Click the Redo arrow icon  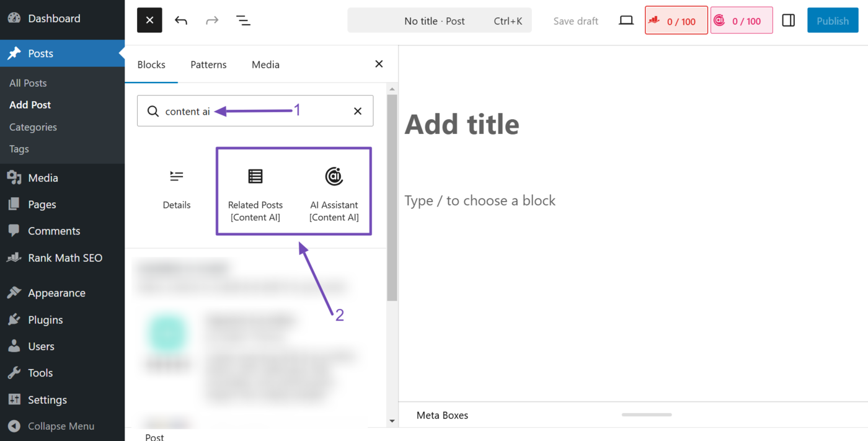pos(212,20)
